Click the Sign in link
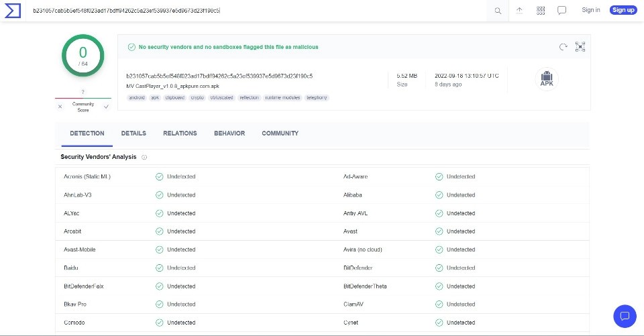This screenshot has height=336, width=644. click(590, 10)
